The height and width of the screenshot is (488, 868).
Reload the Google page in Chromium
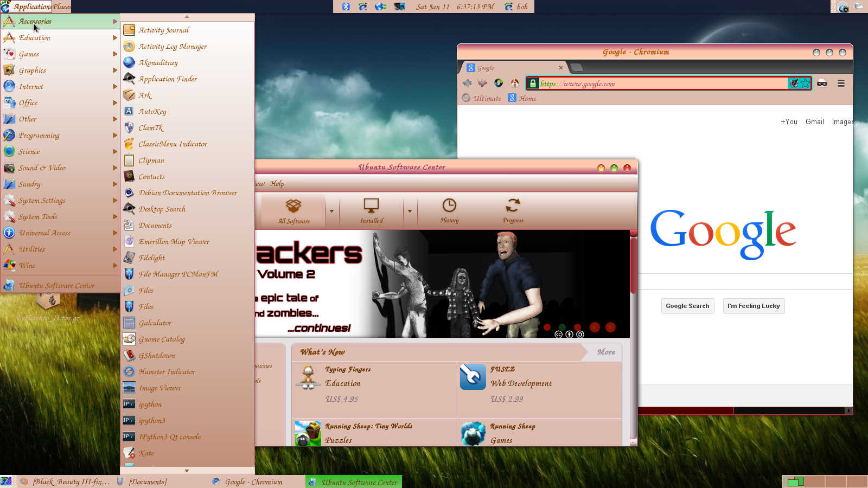(x=499, y=83)
